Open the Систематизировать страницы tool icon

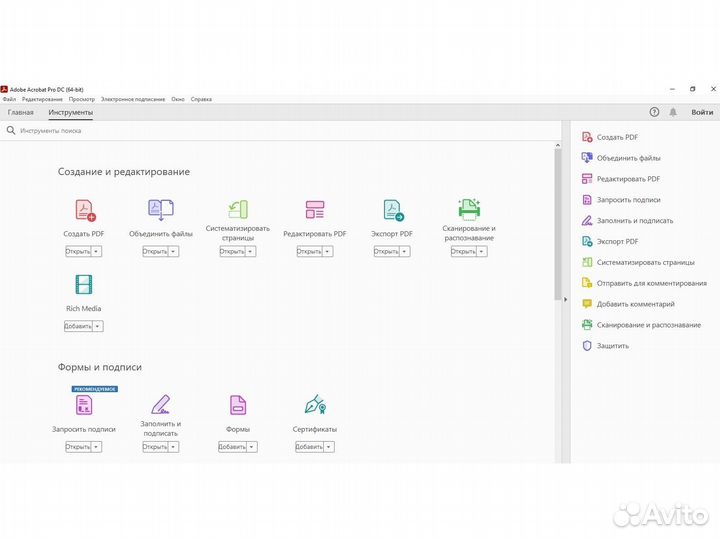point(238,209)
